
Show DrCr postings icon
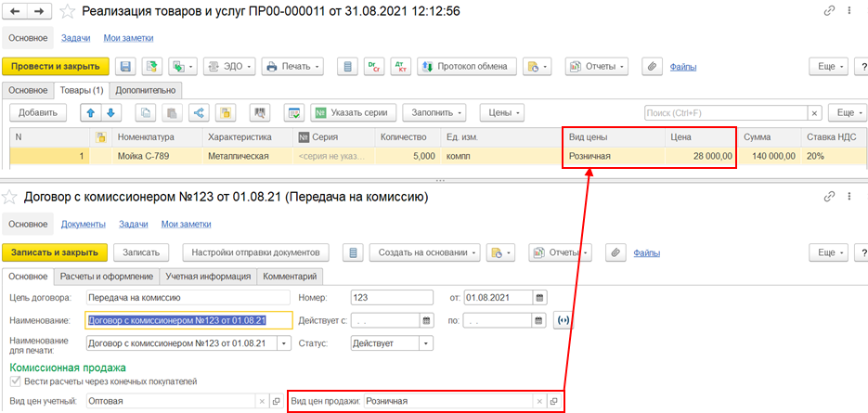(374, 67)
